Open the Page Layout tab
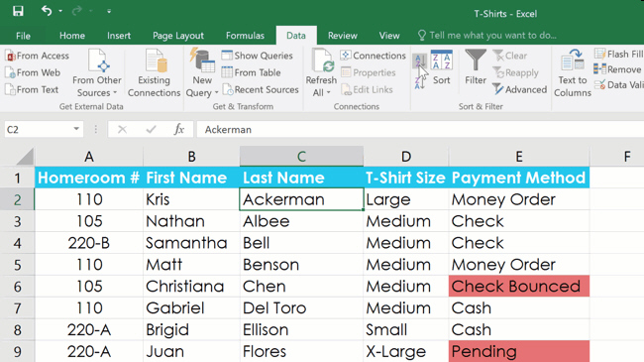 point(177,36)
